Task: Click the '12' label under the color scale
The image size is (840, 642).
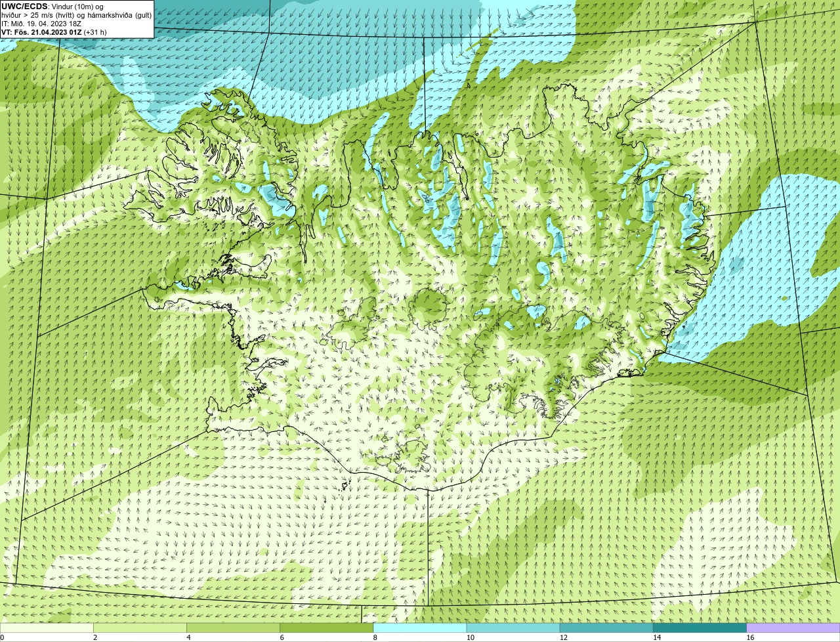Action: [x=563, y=637]
